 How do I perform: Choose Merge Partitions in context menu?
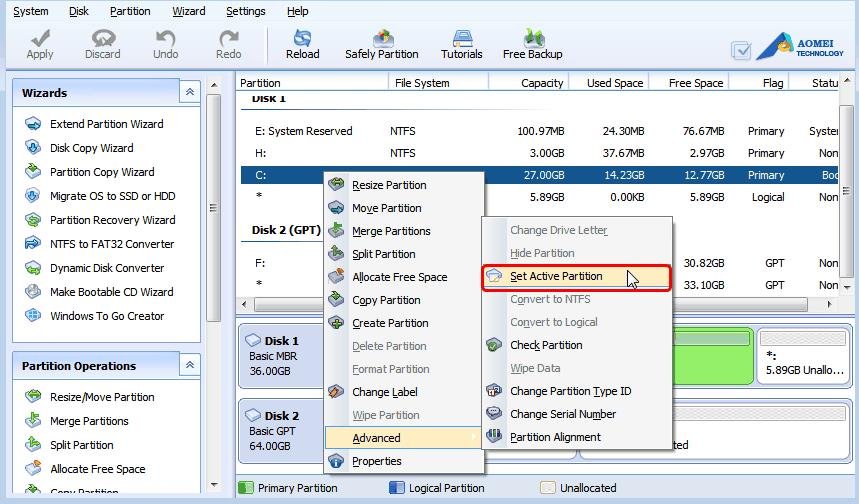coord(404,231)
